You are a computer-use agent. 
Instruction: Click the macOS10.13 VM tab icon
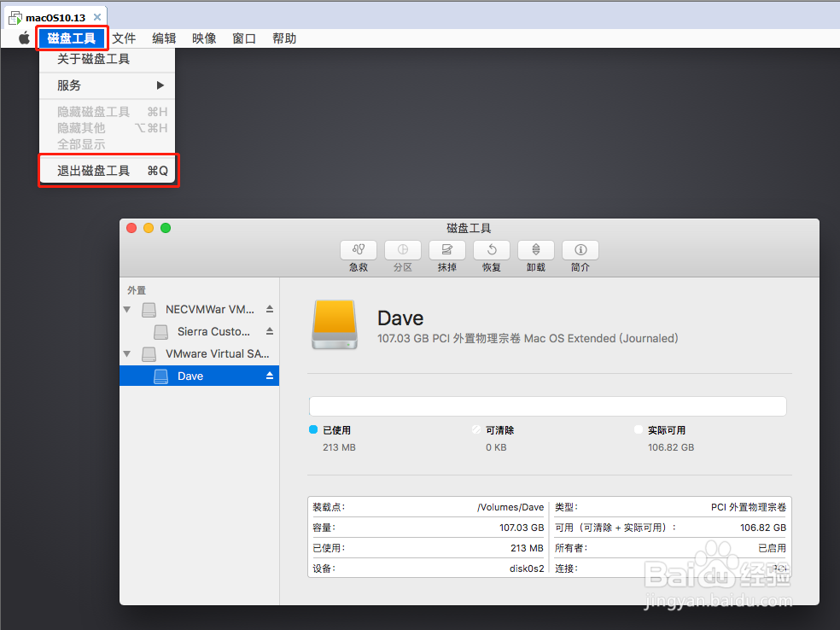pos(15,18)
